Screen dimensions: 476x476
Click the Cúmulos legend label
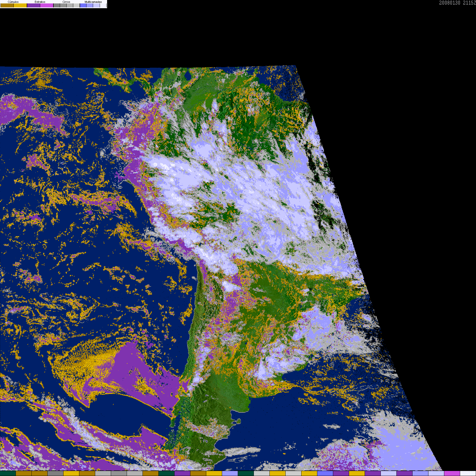point(13,2)
